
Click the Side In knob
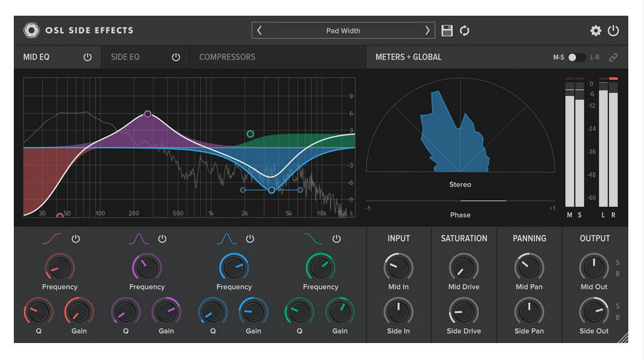pyautogui.click(x=398, y=312)
